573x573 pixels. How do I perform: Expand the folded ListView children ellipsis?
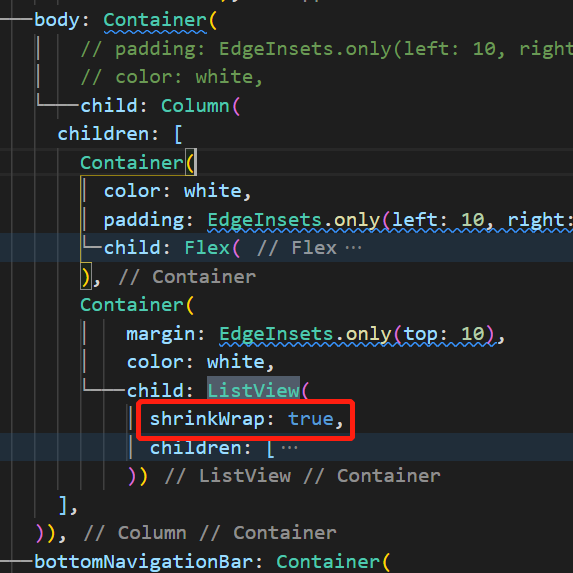click(289, 448)
